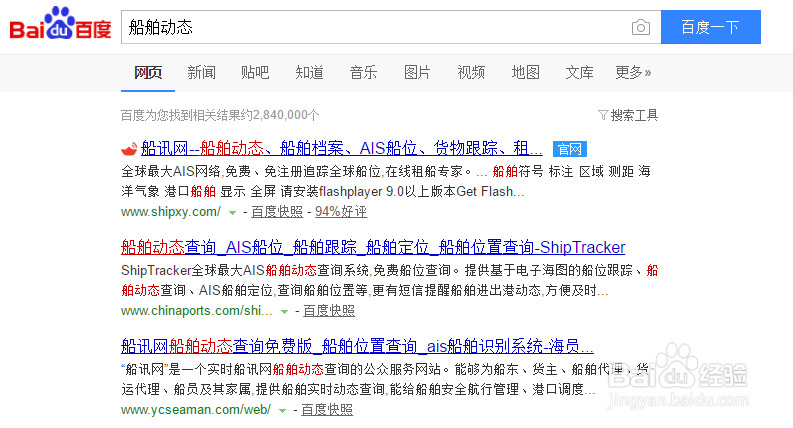Switch to the 地图 tab
The image size is (793, 428).
(x=525, y=73)
